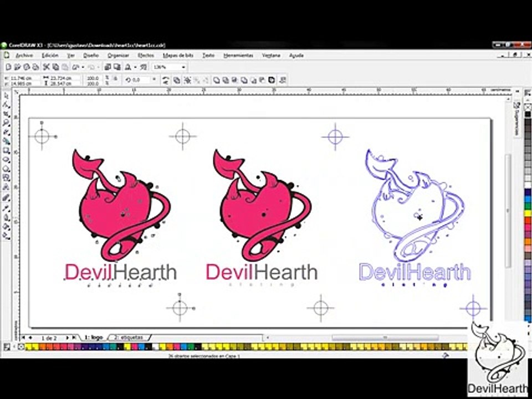
Task: Select the Basic Shapes tool
Action: click(x=6, y=178)
